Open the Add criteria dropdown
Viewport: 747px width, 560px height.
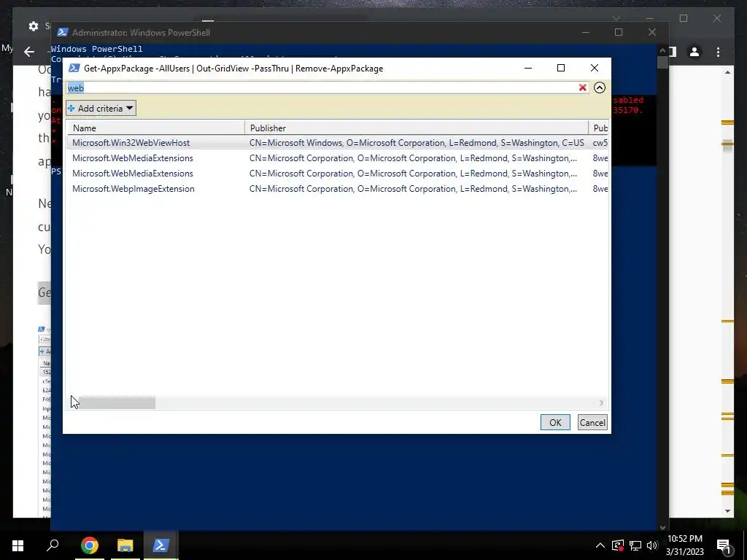pos(101,108)
